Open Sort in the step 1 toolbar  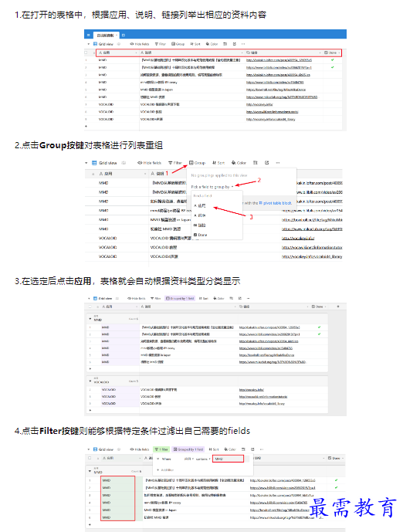tap(195, 44)
